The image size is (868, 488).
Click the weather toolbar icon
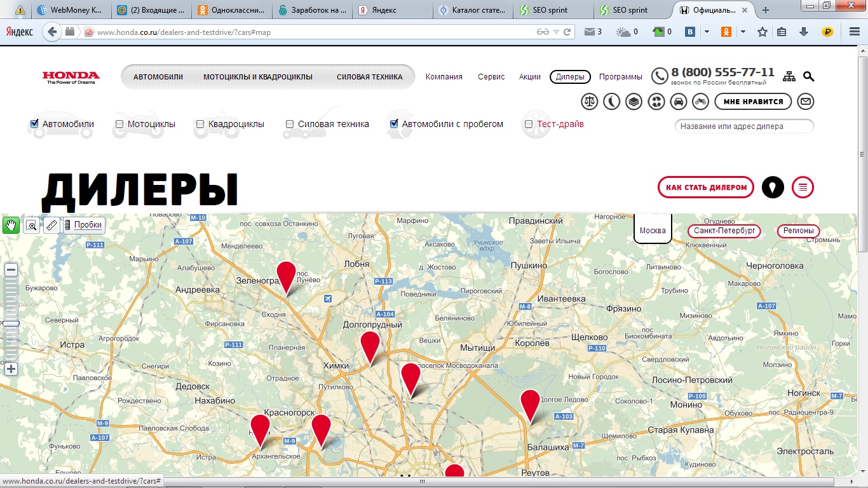point(627,32)
